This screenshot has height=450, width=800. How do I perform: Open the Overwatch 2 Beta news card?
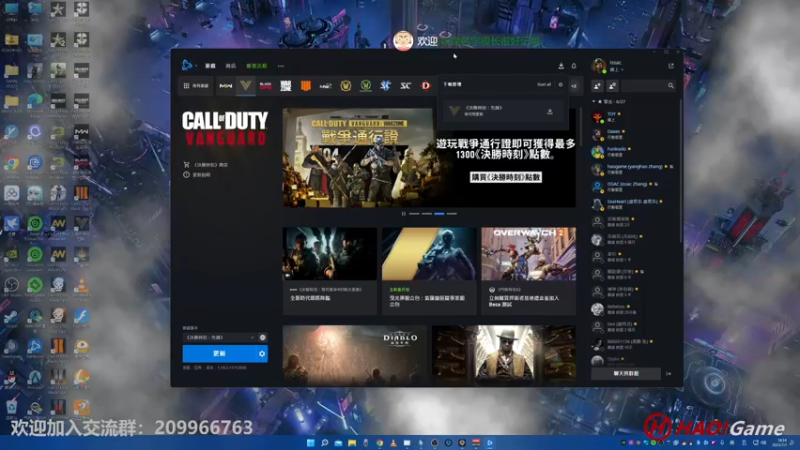pos(529,271)
